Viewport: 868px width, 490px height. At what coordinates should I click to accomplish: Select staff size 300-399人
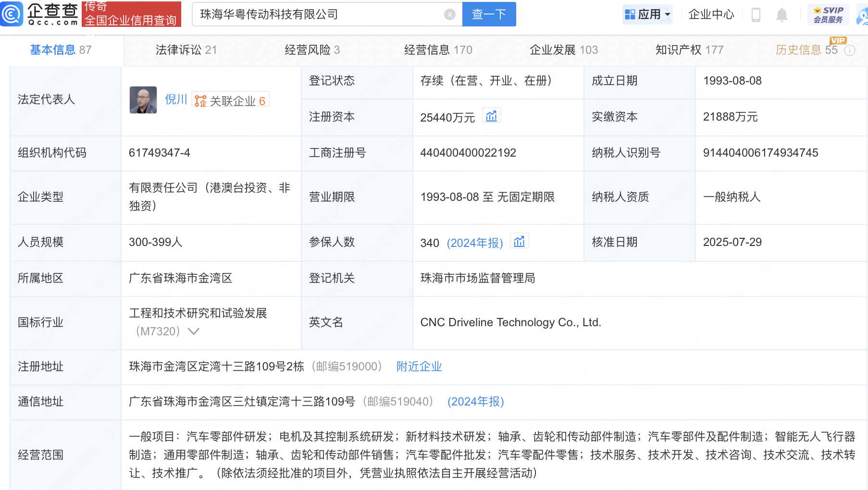point(156,242)
